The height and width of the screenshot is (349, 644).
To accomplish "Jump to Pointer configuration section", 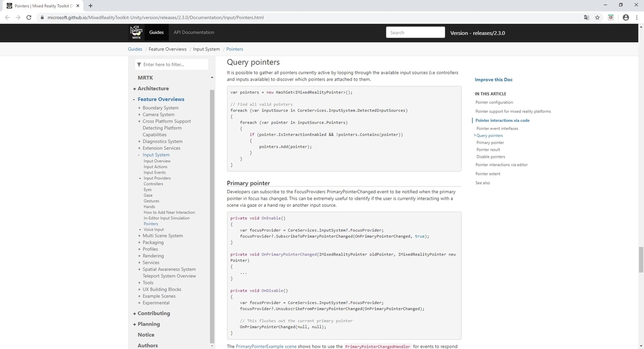I will click(494, 102).
